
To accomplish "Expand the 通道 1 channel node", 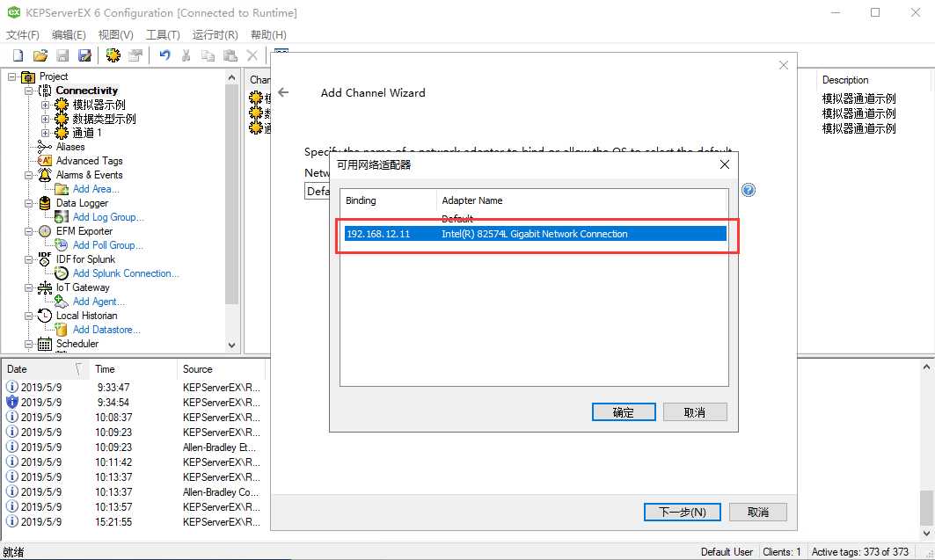I will (x=45, y=133).
